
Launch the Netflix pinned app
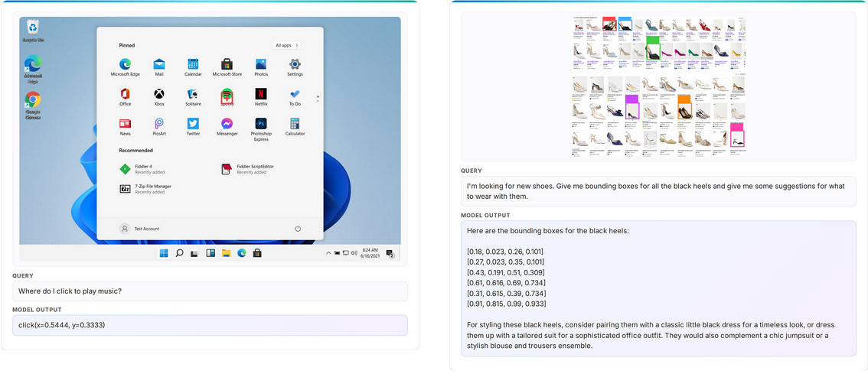pyautogui.click(x=261, y=96)
